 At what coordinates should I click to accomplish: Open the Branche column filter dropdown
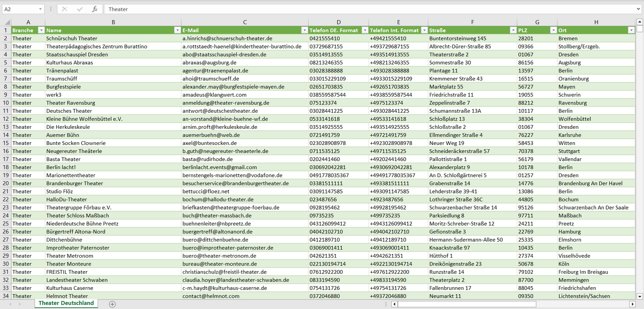click(41, 30)
